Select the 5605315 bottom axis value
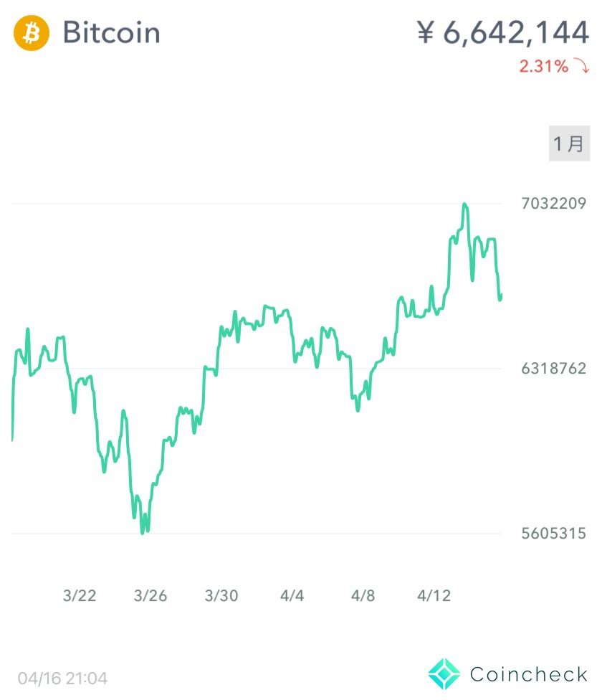The height and width of the screenshot is (700, 602). click(x=553, y=534)
